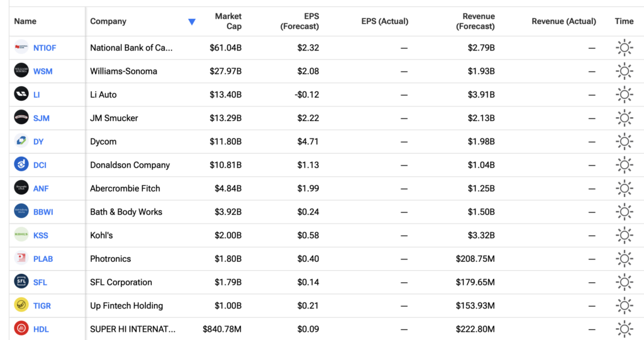Click the sun pre-market icon in Kohl's row
Image resolution: width=644 pixels, height=340 pixels.
click(625, 235)
